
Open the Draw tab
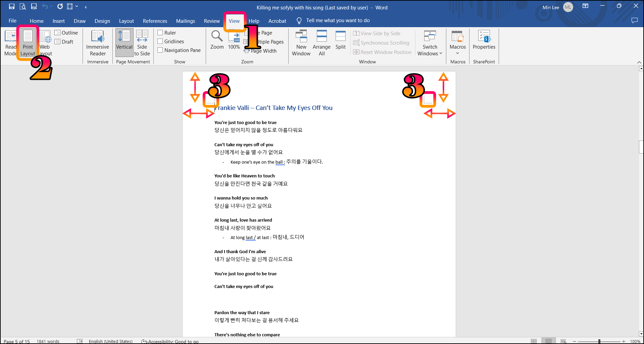80,21
